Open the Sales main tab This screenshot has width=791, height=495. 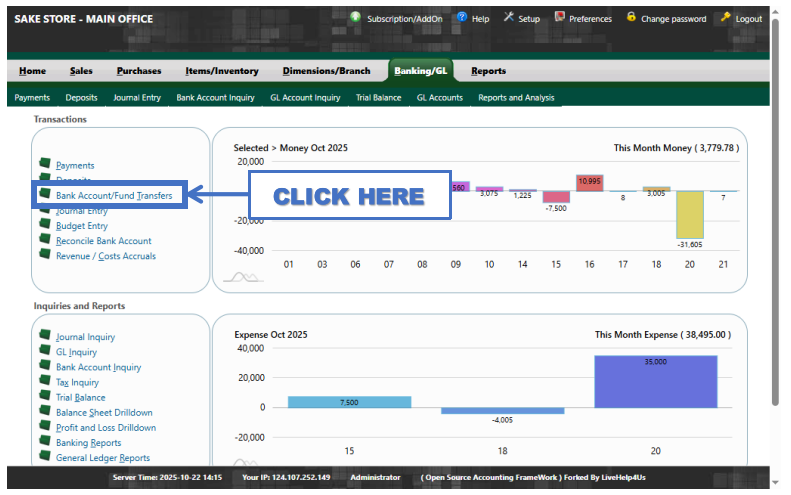click(x=81, y=71)
